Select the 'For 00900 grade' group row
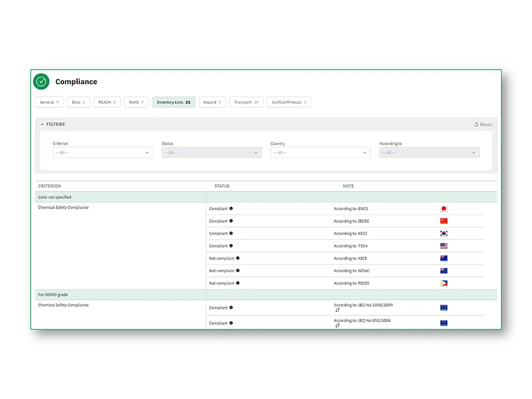The width and height of the screenshot is (532, 399). click(x=266, y=295)
